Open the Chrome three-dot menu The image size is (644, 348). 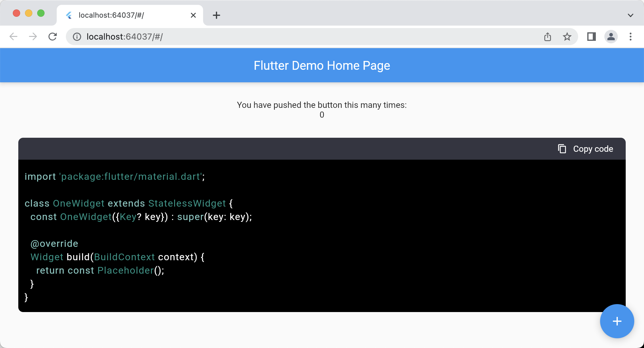click(x=630, y=37)
